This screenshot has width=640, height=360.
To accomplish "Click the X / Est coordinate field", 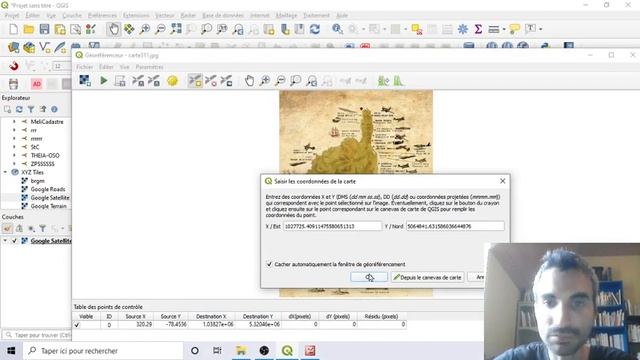I will pos(332,226).
